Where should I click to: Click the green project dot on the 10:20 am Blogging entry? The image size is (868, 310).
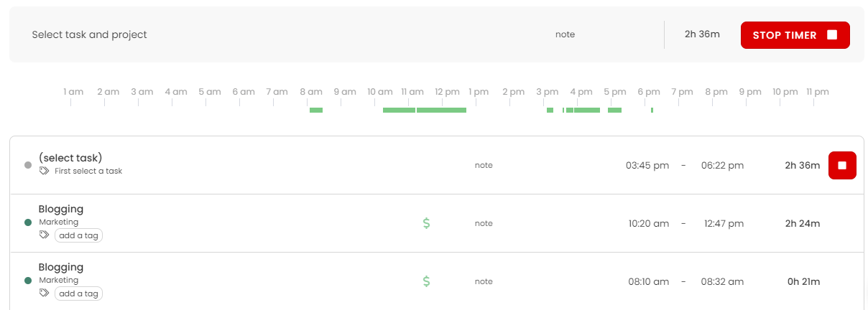pos(28,222)
